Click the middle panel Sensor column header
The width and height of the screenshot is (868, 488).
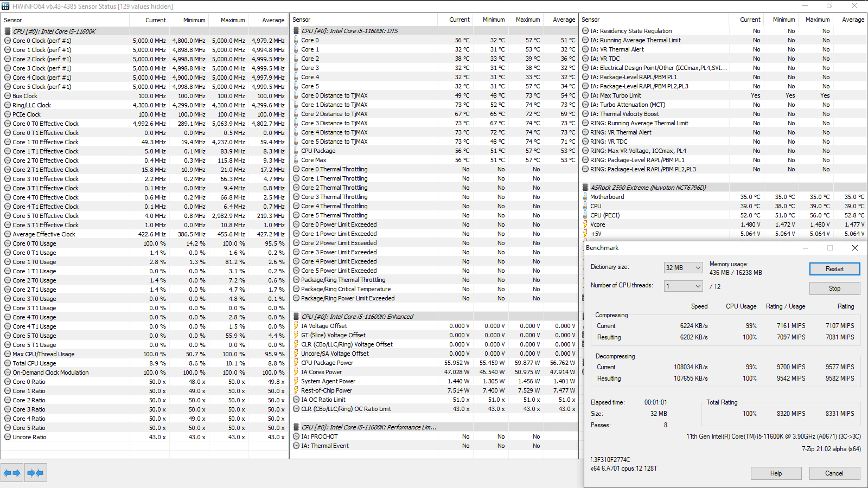pos(302,20)
